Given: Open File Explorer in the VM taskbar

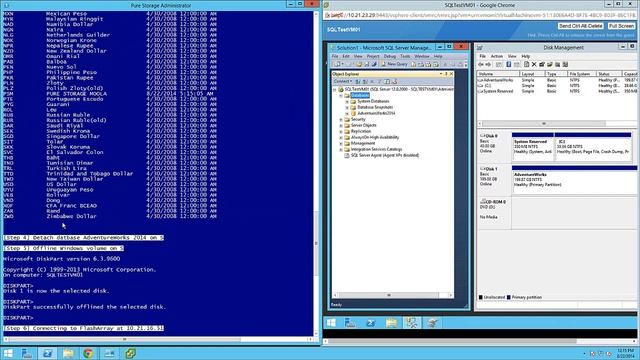Looking at the screenshot, I should click(391, 323).
